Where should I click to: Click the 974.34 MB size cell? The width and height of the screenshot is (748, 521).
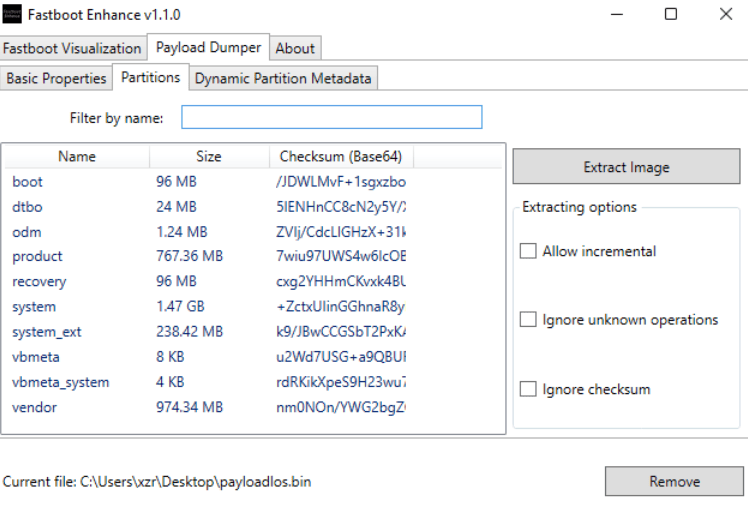pos(189,407)
